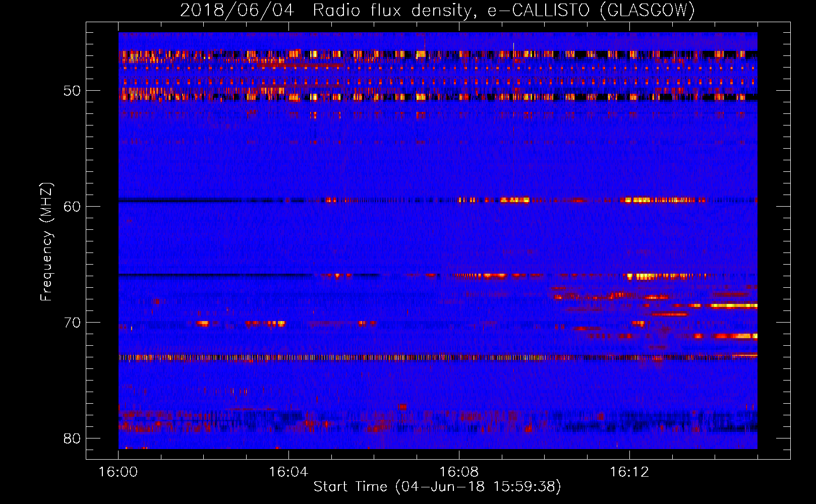Click the plot title 'Radio flux density, e-CALLISTO (GLASGOW)'
The width and height of the screenshot is (816, 504).
pyautogui.click(x=504, y=10)
